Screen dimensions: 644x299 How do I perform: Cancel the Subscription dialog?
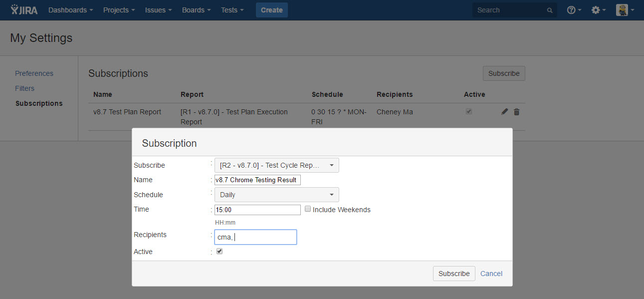tap(491, 274)
